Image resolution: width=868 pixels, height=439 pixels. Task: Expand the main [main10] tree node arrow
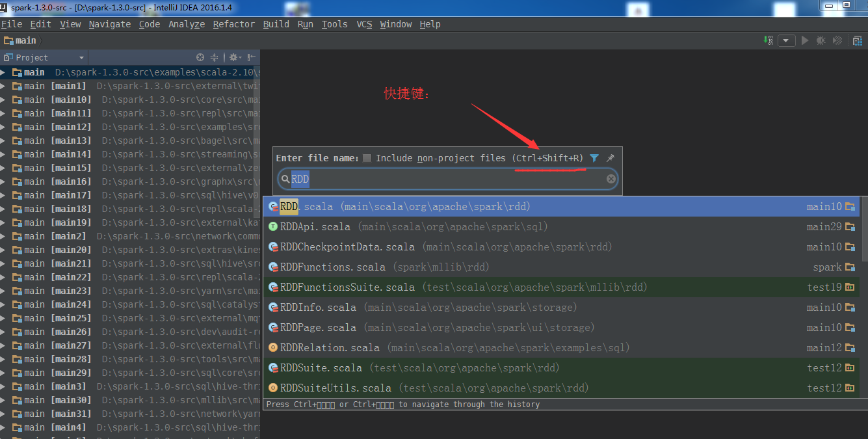pos(4,100)
